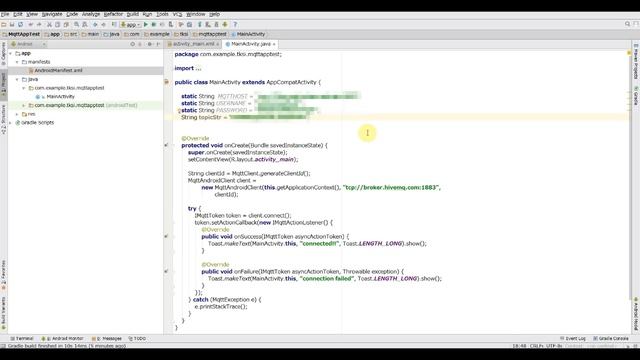Expand the androidTest package node

(24, 105)
